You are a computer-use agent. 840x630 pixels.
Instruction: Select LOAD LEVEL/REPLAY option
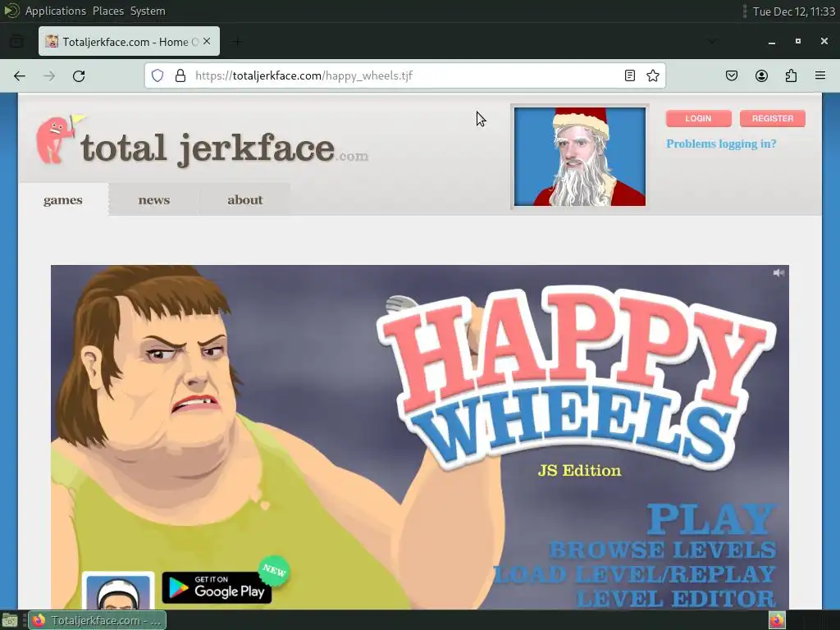click(635, 574)
